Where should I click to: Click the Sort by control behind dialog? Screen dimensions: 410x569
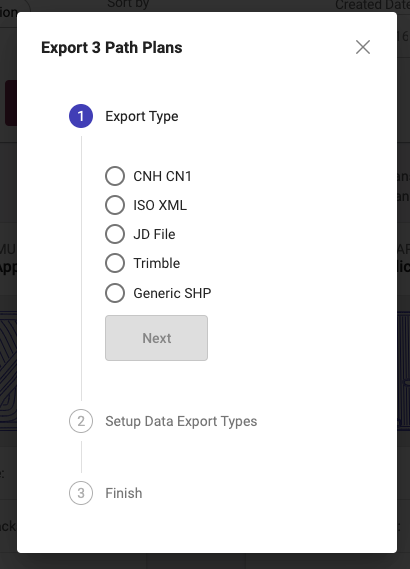tap(128, 4)
